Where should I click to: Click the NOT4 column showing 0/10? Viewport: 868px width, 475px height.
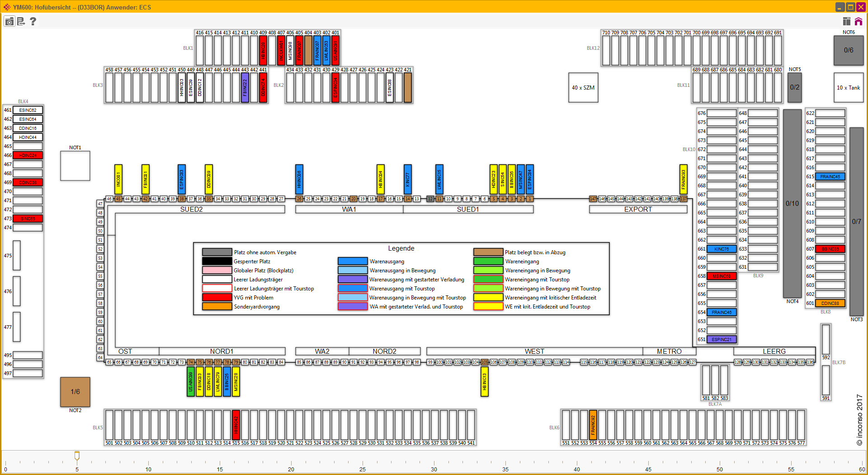click(x=792, y=204)
